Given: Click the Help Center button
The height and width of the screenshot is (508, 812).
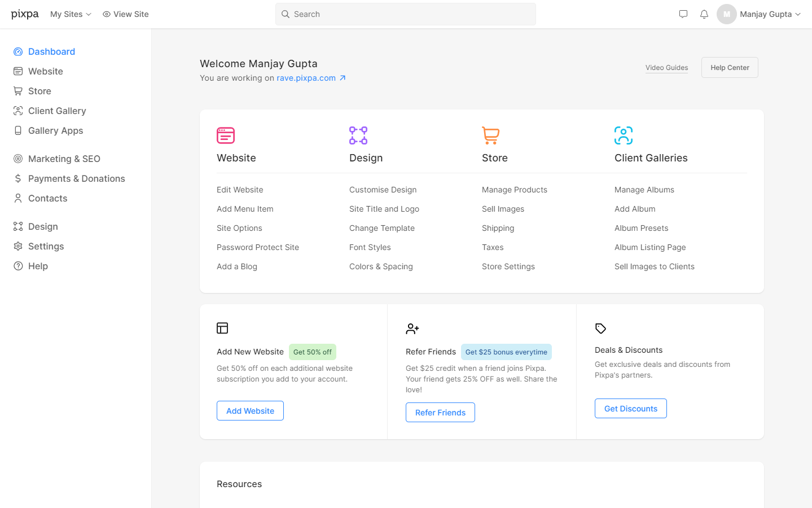Looking at the screenshot, I should 729,68.
